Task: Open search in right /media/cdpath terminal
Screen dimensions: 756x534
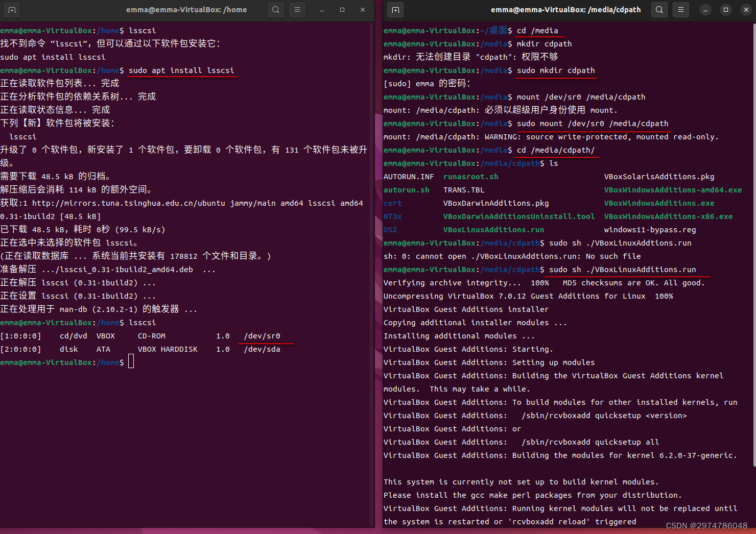Action: [x=659, y=10]
